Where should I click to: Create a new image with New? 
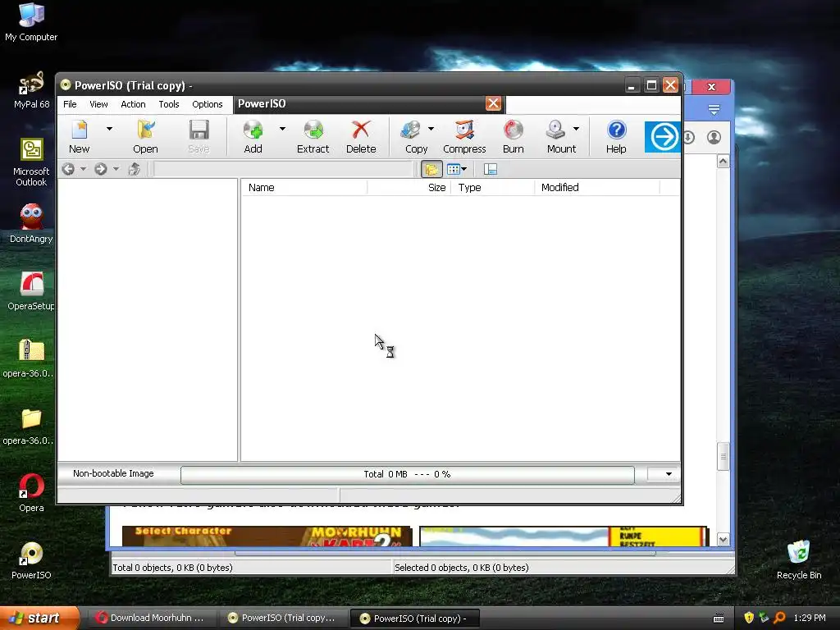80,137
